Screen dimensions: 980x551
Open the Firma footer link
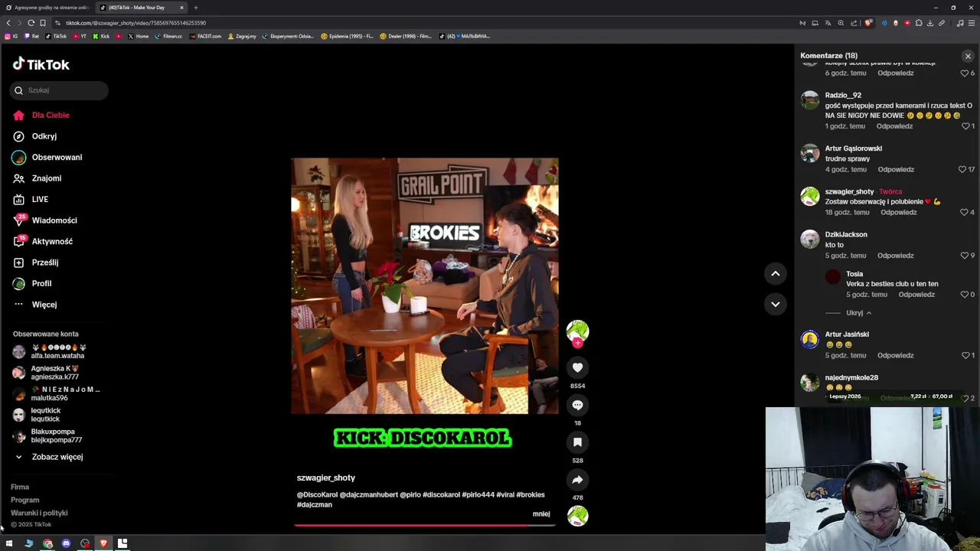(x=20, y=487)
